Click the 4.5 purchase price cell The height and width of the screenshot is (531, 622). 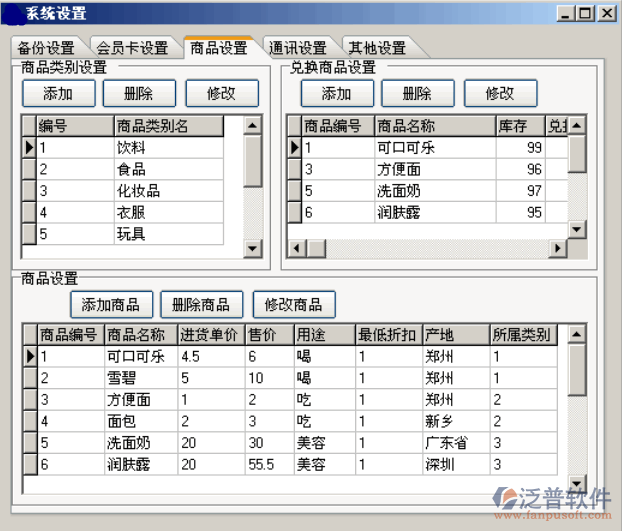coord(212,357)
